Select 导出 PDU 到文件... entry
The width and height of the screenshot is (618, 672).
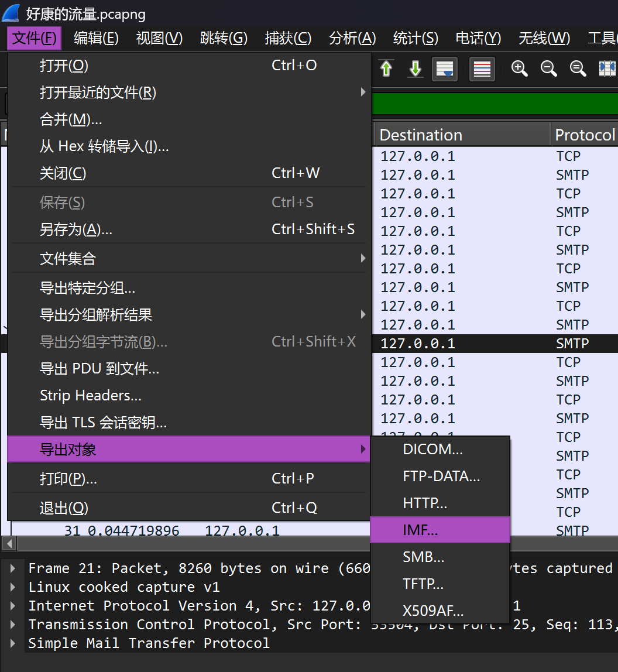(x=189, y=369)
